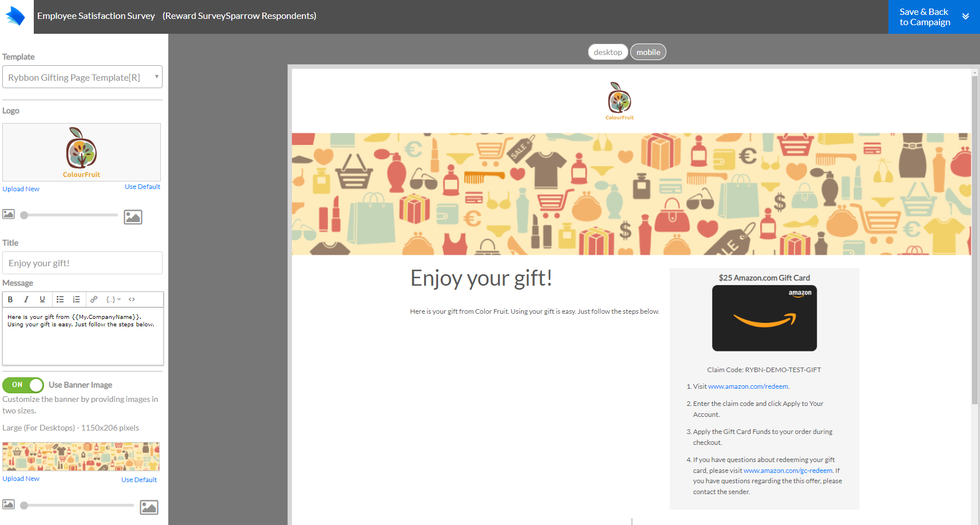Click inside the Message text area

click(83, 337)
